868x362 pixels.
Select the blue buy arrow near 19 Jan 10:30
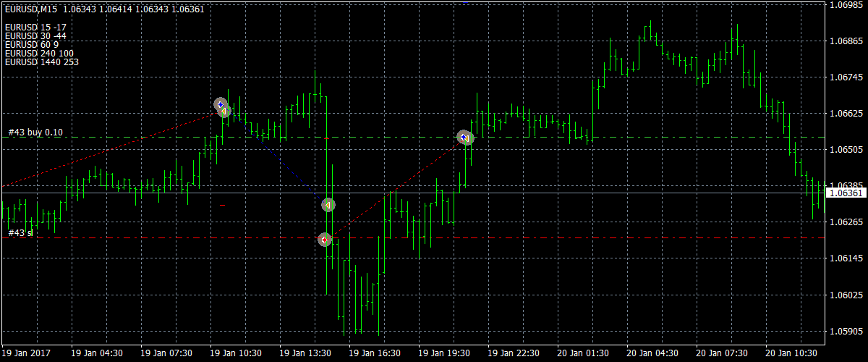(x=220, y=105)
